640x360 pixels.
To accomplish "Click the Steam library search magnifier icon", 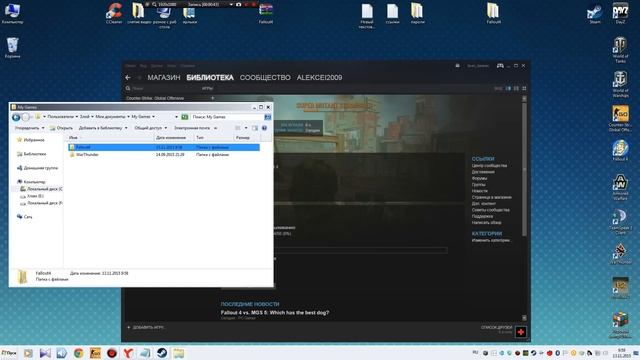I will tap(128, 88).
